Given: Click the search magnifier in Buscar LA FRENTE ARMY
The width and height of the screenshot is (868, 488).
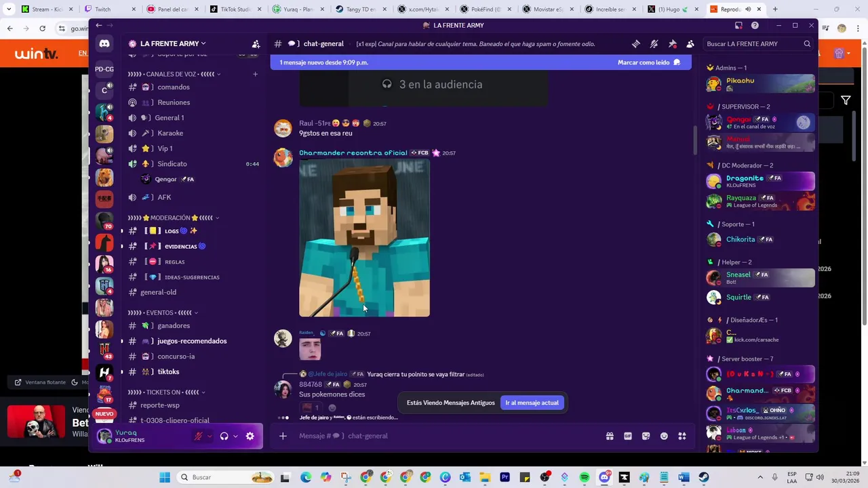Looking at the screenshot, I should click(x=807, y=44).
